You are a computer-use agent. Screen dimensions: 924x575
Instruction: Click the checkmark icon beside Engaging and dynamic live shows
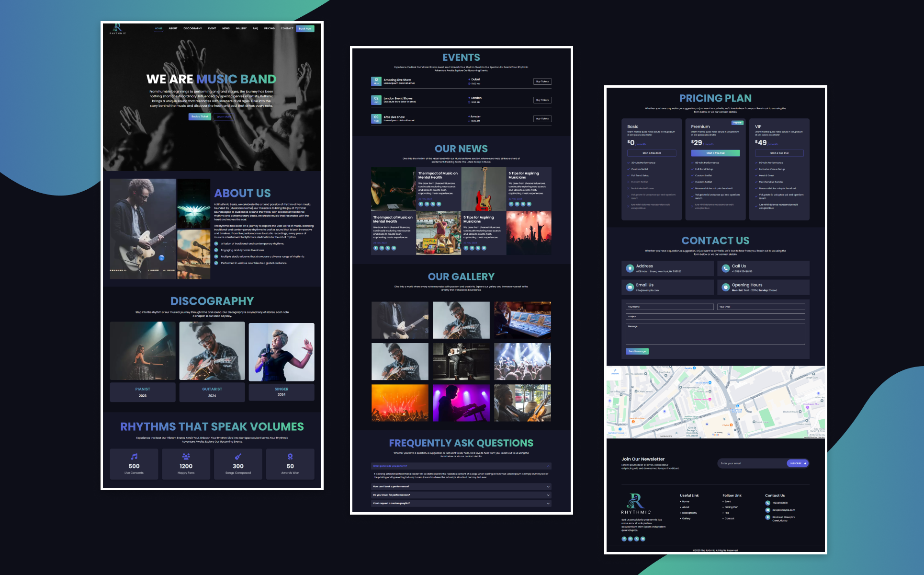[216, 250]
